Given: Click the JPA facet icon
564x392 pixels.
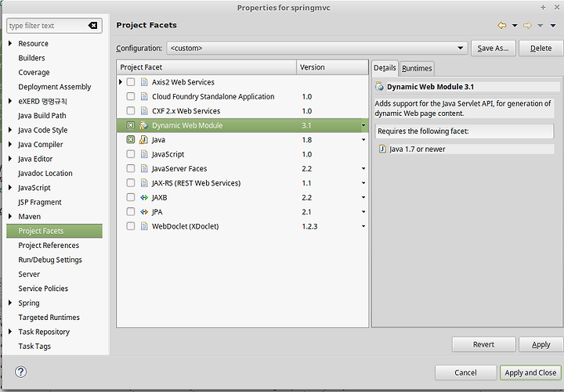Looking at the screenshot, I should click(144, 211).
